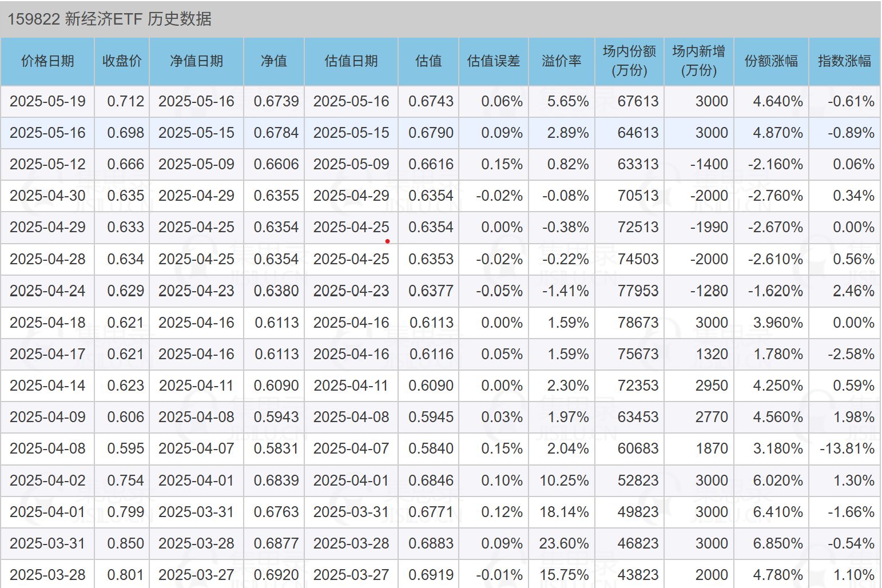Click the 159822 新经济ETF 历史数据 title
The width and height of the screenshot is (882, 588).
110,19
